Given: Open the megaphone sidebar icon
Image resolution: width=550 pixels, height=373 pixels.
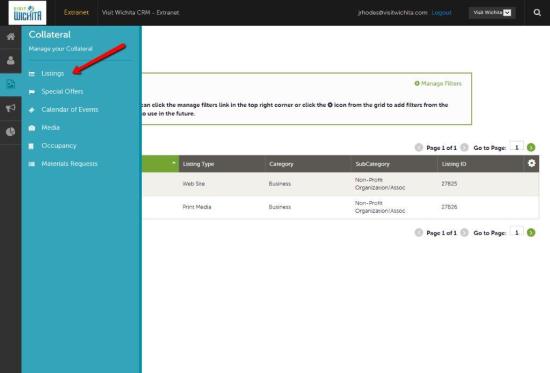Looking at the screenshot, I should pos(11,108).
